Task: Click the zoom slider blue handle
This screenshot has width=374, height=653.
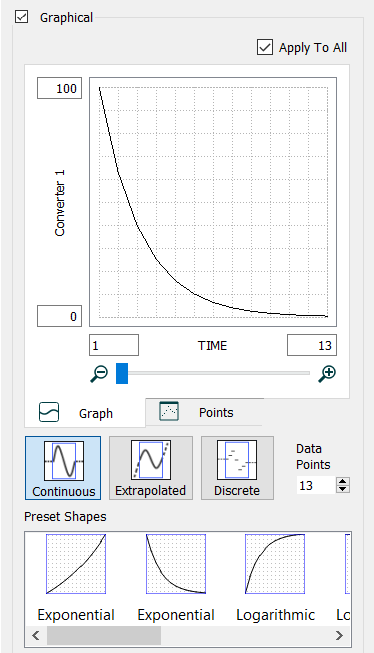Action: [x=122, y=373]
